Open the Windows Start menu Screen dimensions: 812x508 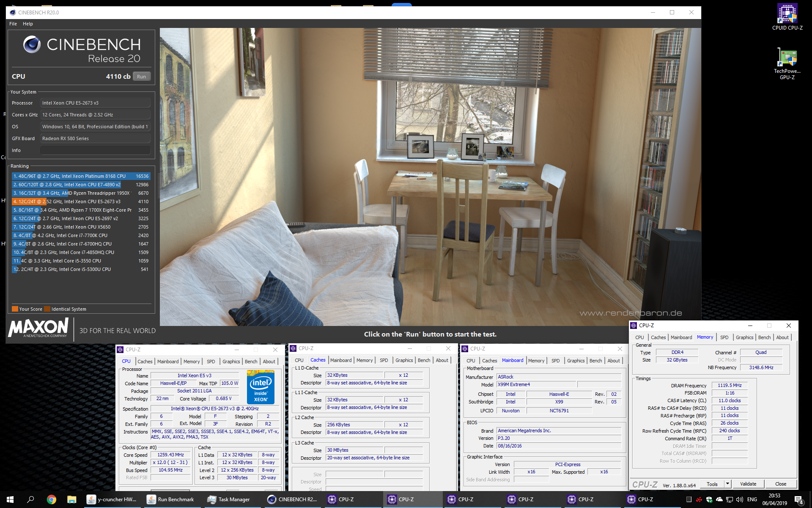click(x=10, y=500)
